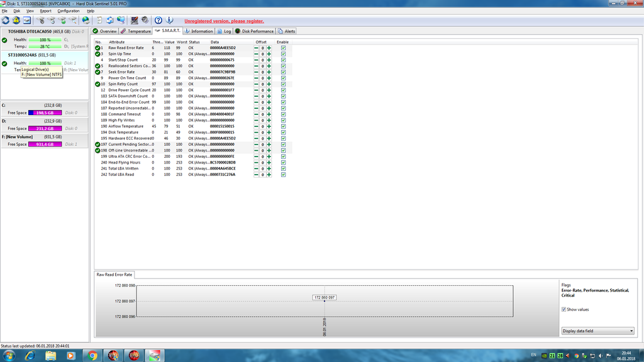The height and width of the screenshot is (362, 644).
Task: Click the Unregistered version, please register link
Action: coord(224,21)
